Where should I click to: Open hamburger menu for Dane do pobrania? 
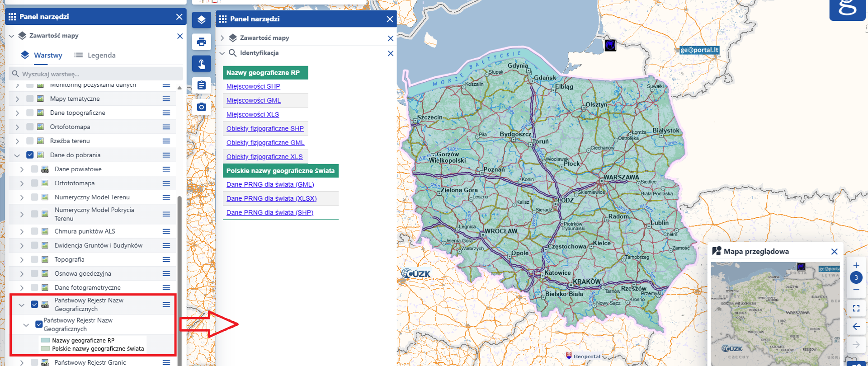coord(166,155)
